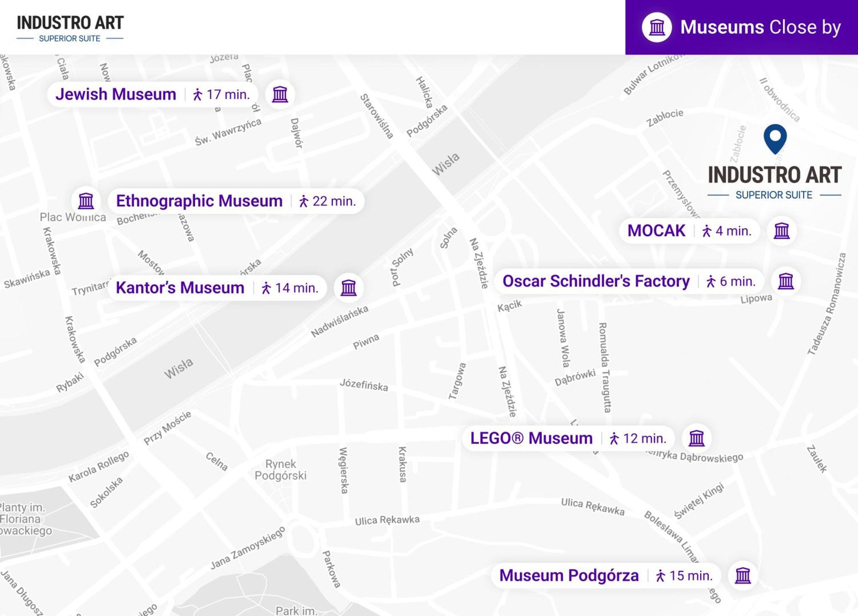Click walking icon beside LEGO Museum 12 min
Viewport: 858px width, 616px height.
(x=614, y=438)
